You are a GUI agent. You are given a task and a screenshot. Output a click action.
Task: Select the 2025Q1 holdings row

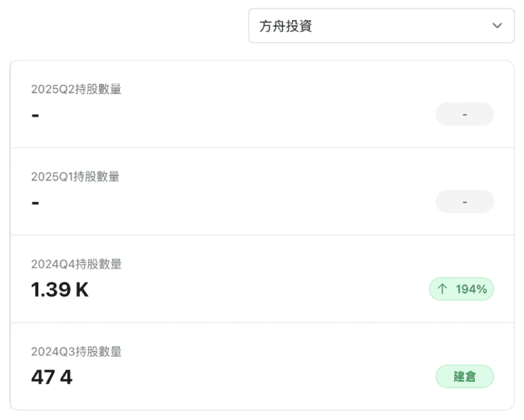pyautogui.click(x=250, y=191)
